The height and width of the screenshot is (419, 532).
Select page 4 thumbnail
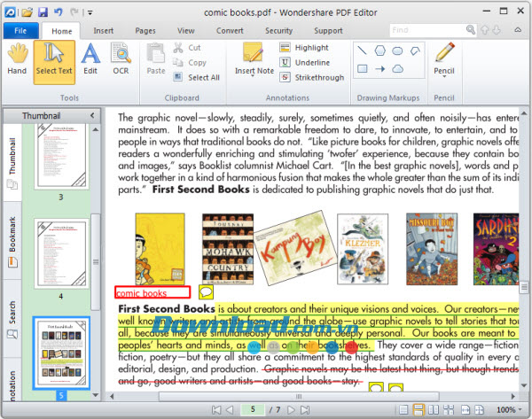coord(61,253)
